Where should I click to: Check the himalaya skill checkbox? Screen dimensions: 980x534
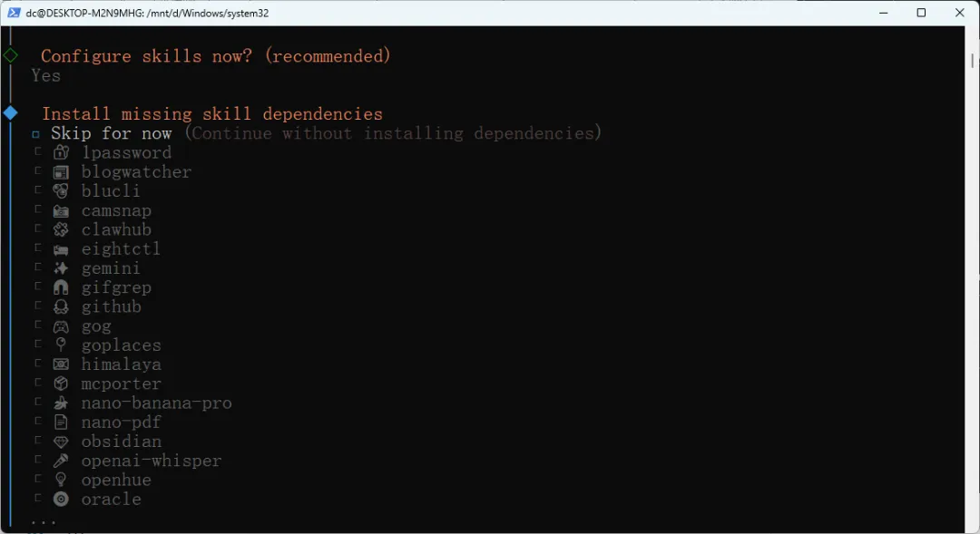pos(38,363)
